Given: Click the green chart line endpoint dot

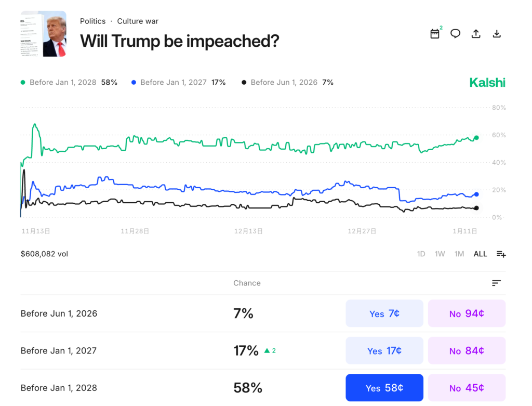Looking at the screenshot, I should tap(476, 138).
